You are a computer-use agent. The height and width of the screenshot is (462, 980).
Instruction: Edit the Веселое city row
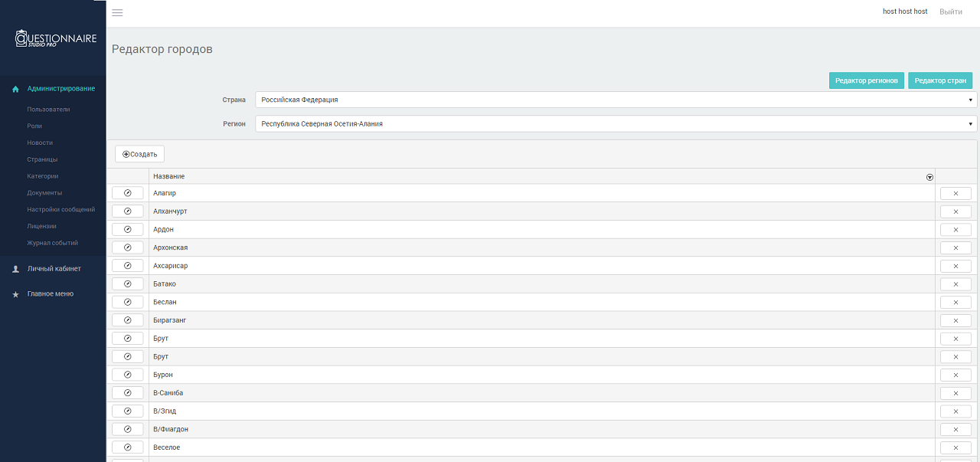127,447
